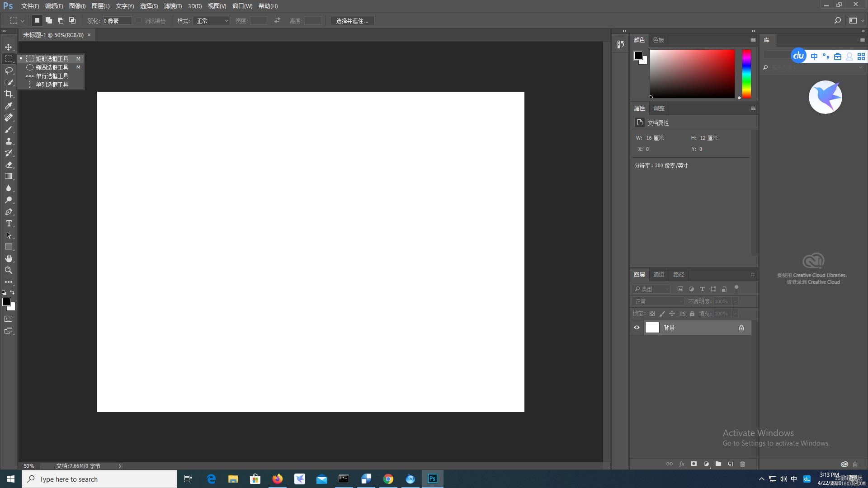868x488 pixels.
Task: Click inside the color picker field
Action: point(692,74)
